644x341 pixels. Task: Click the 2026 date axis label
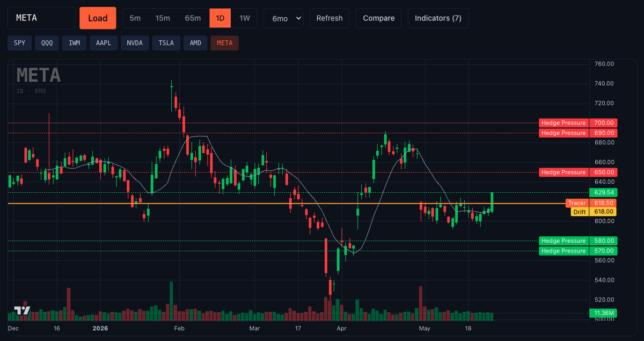tap(100, 328)
